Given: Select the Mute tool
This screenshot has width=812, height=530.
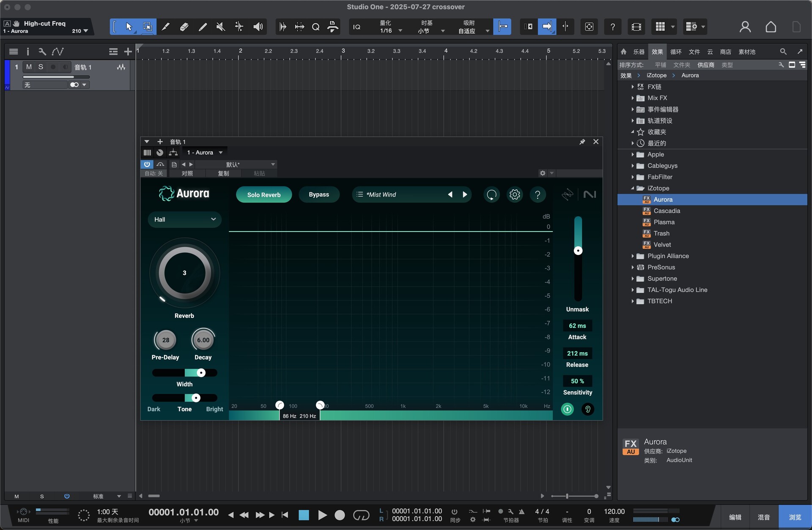Looking at the screenshot, I should coord(221,27).
